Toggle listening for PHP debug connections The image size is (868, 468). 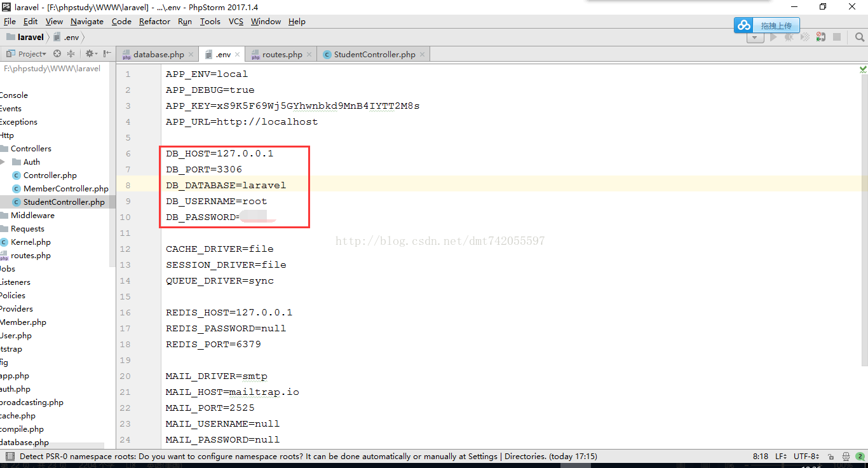tap(821, 38)
